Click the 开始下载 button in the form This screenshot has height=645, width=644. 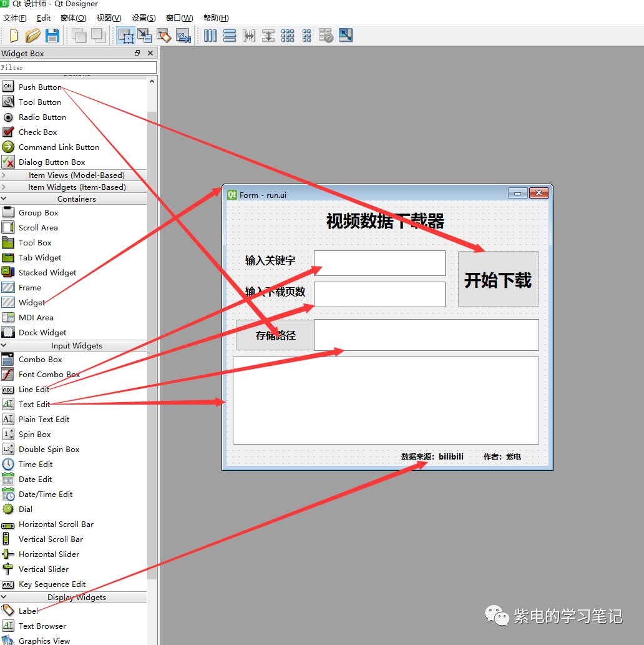tap(498, 279)
